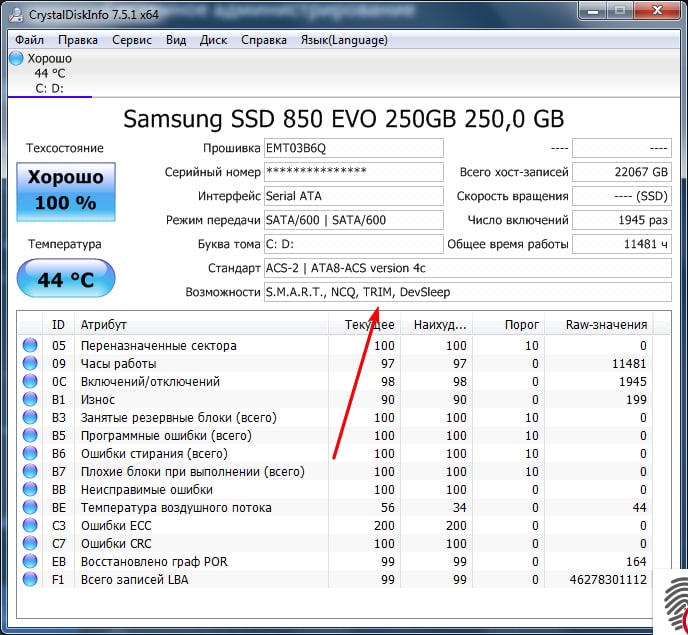Click the Возможности field with TRIM

(468, 292)
